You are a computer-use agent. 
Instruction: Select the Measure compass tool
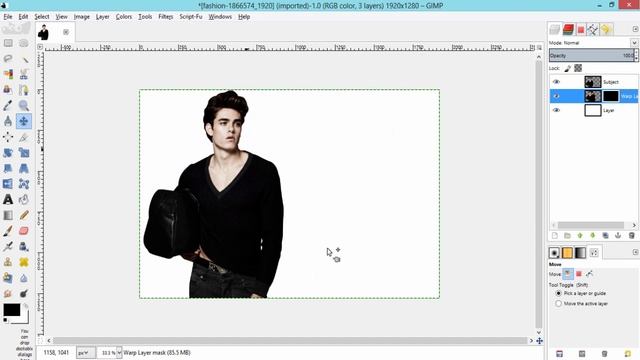[8, 121]
